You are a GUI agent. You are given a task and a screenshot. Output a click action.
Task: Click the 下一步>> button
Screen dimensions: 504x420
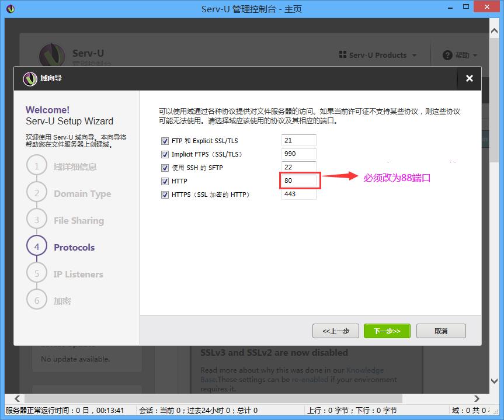(387, 331)
